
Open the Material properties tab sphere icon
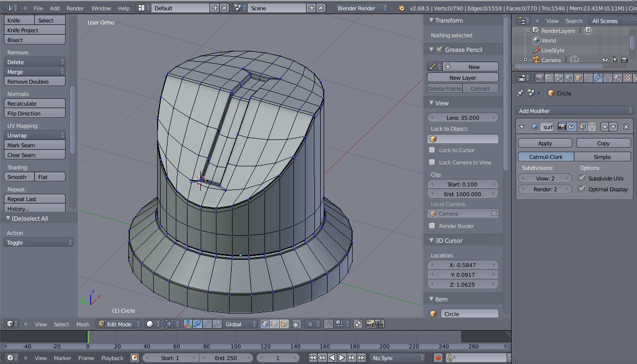tap(617, 78)
